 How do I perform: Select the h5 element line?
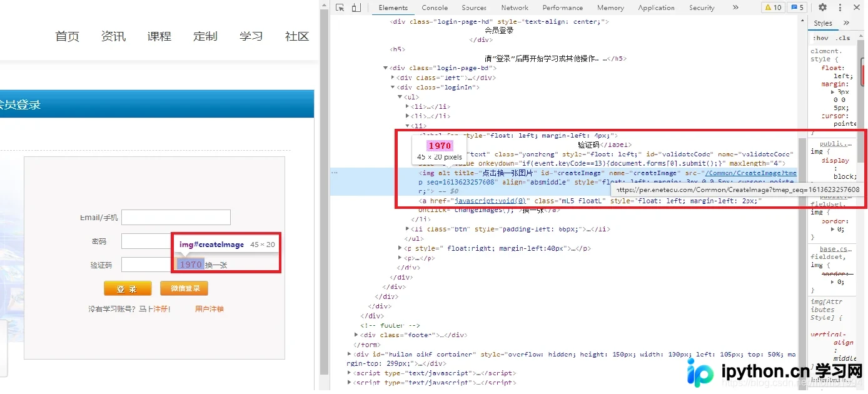pos(398,49)
